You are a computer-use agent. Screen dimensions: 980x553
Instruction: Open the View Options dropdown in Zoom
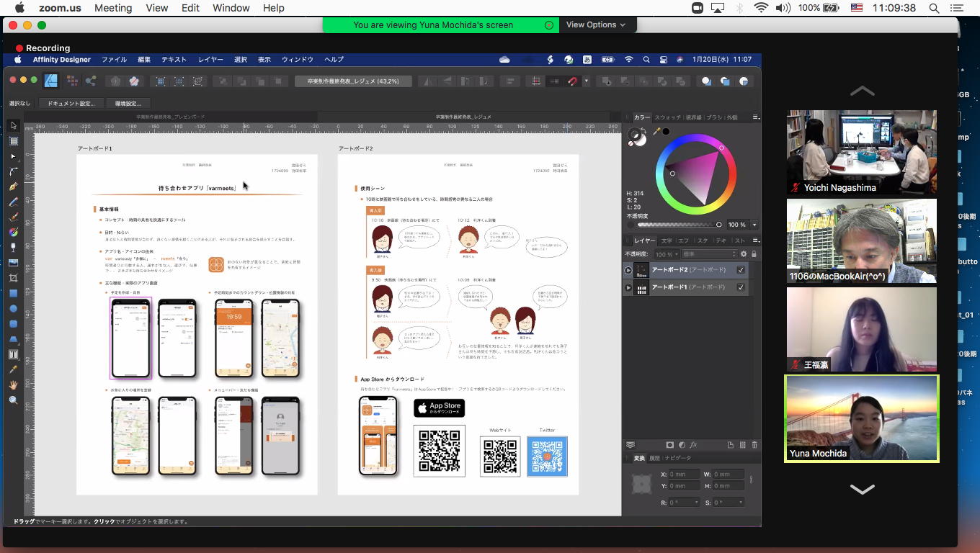click(595, 24)
